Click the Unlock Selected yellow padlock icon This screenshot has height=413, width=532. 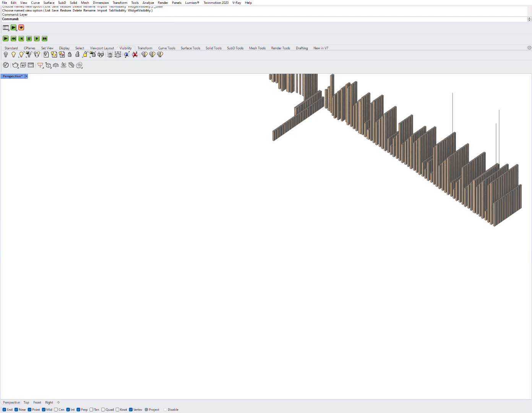[85, 55]
